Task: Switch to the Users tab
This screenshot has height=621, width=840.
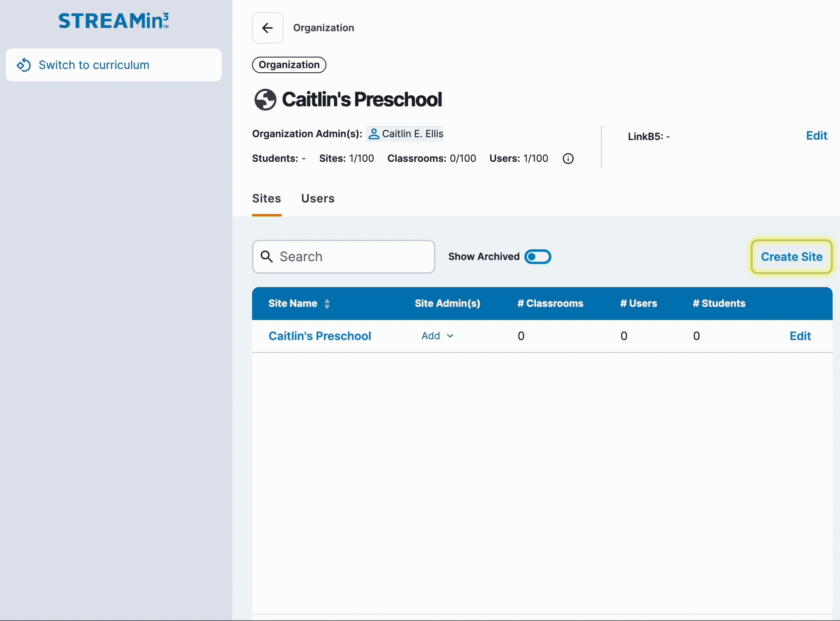Action: tap(318, 199)
